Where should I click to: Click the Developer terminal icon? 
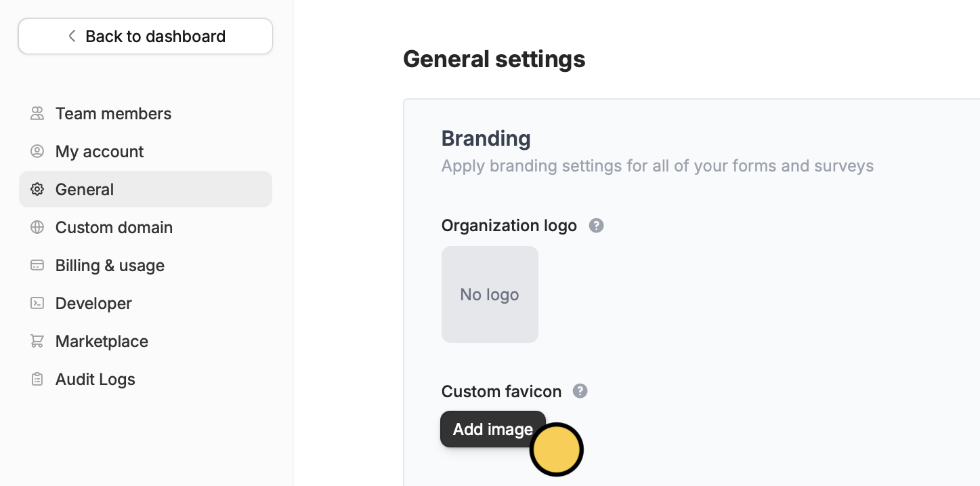coord(37,303)
